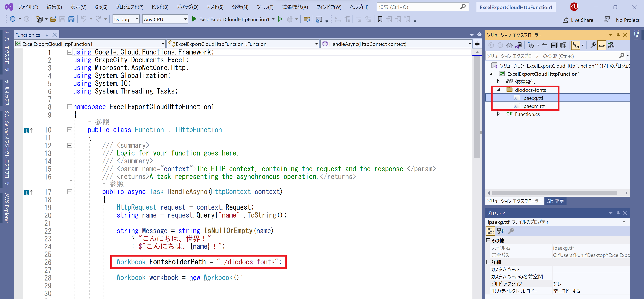The image size is (644, 299).
Task: Toggle the Solution Explorer track active item button
Action: point(576,45)
